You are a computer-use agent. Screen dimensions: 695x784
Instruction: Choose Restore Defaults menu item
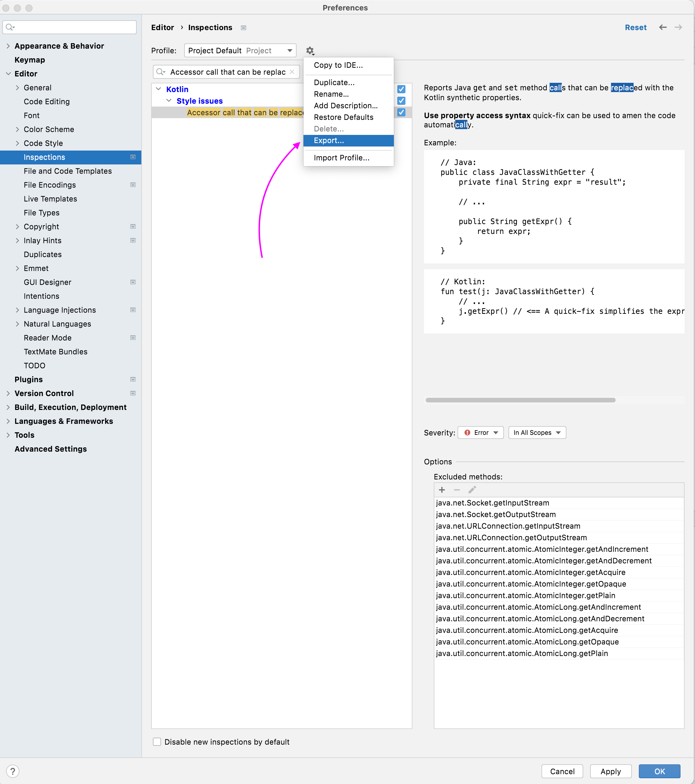(x=348, y=117)
